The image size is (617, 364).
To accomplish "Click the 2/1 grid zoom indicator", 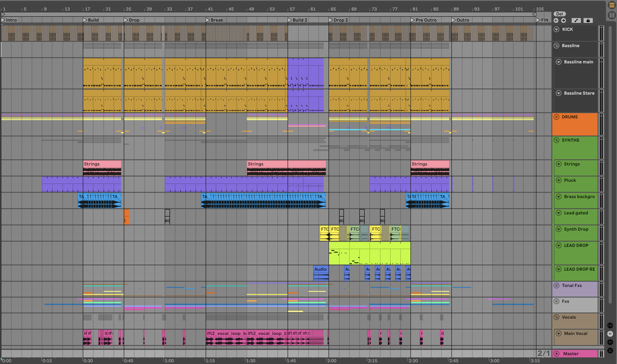I will tap(543, 353).
